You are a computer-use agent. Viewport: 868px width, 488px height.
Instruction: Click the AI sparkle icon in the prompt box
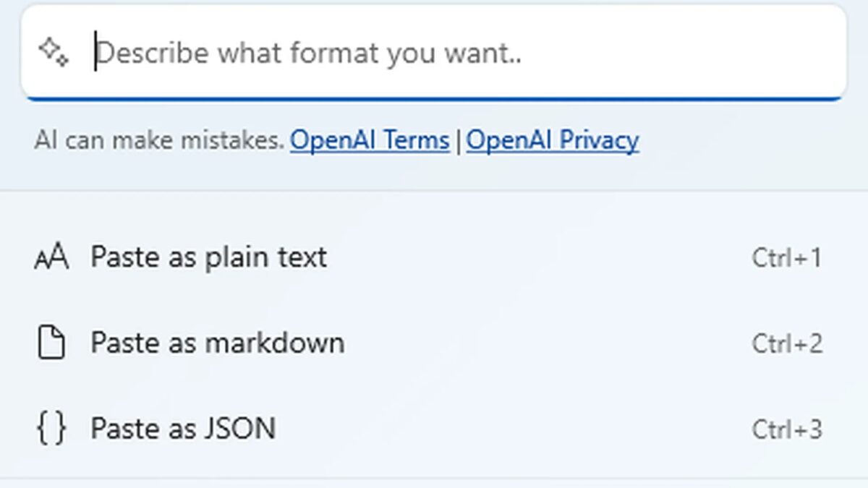53,52
